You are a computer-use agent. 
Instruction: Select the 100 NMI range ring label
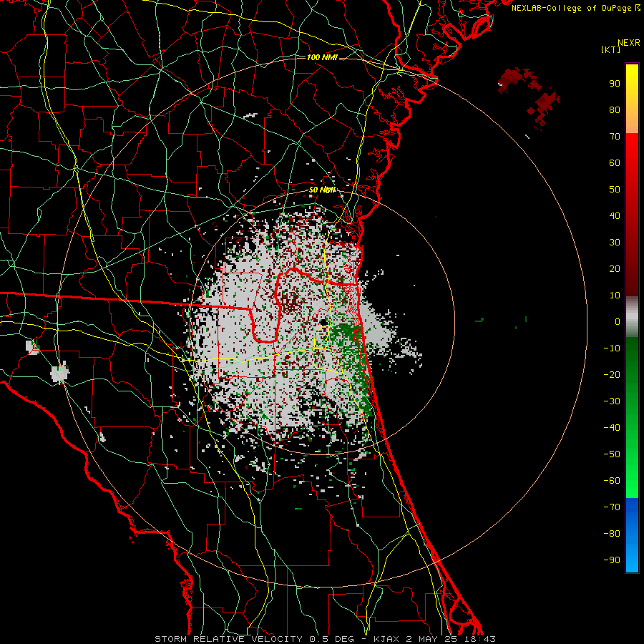[322, 57]
